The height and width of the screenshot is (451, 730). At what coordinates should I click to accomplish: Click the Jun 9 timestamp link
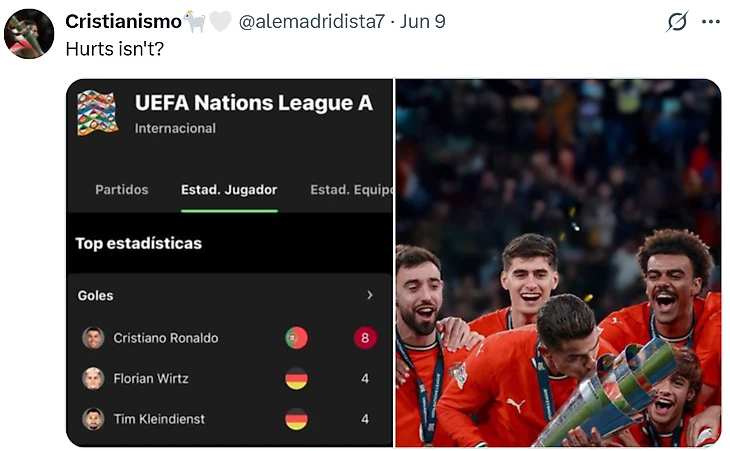(x=423, y=21)
